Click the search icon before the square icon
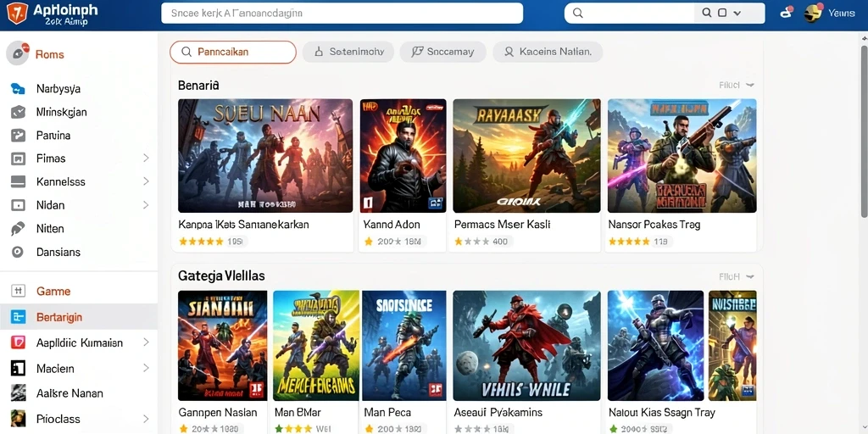 (707, 13)
